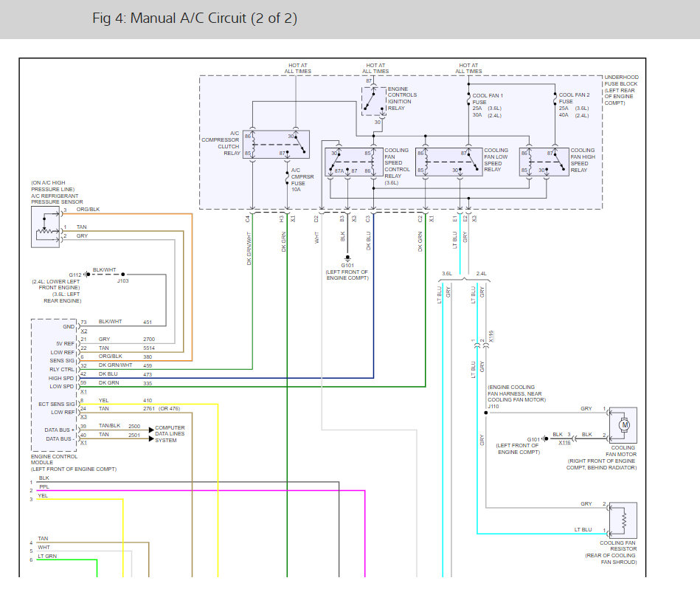Click the J103 splice label
The image size is (700, 606).
[x=122, y=281]
